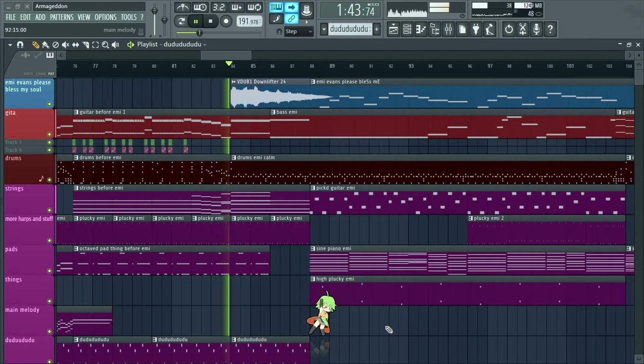Open clip menu of high plucky emi

tap(313, 279)
